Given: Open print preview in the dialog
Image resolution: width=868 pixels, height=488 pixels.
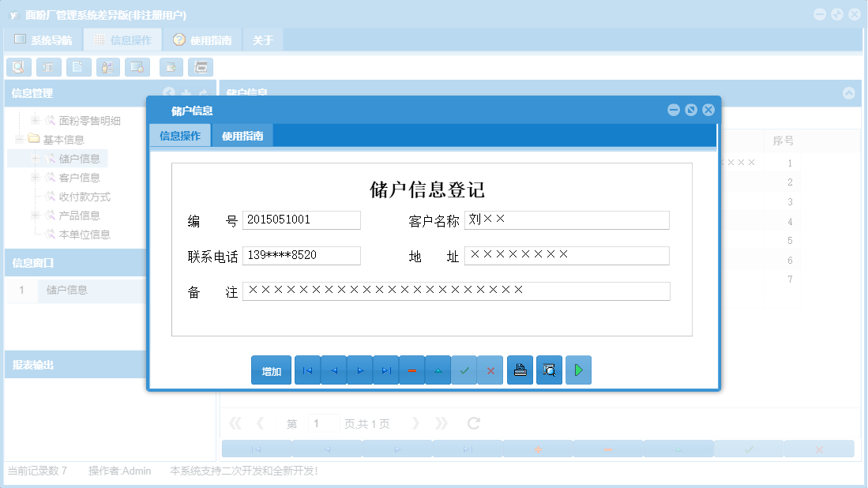Looking at the screenshot, I should pos(549,370).
